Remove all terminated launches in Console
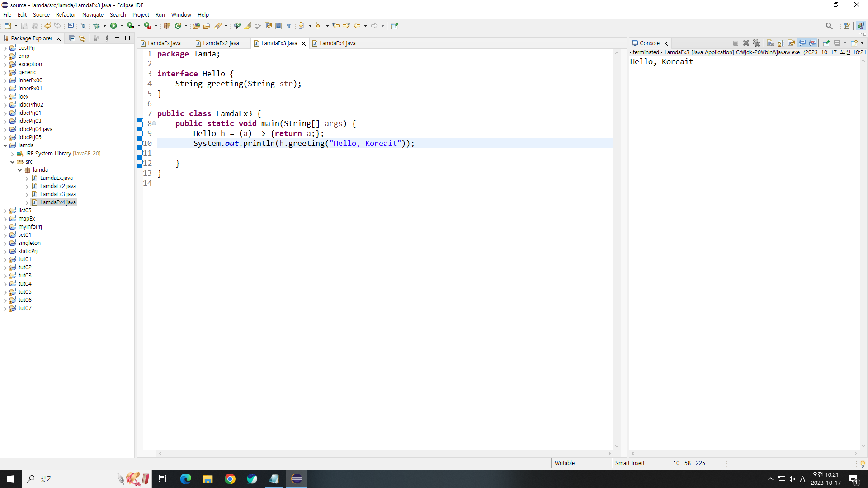 pos(756,43)
